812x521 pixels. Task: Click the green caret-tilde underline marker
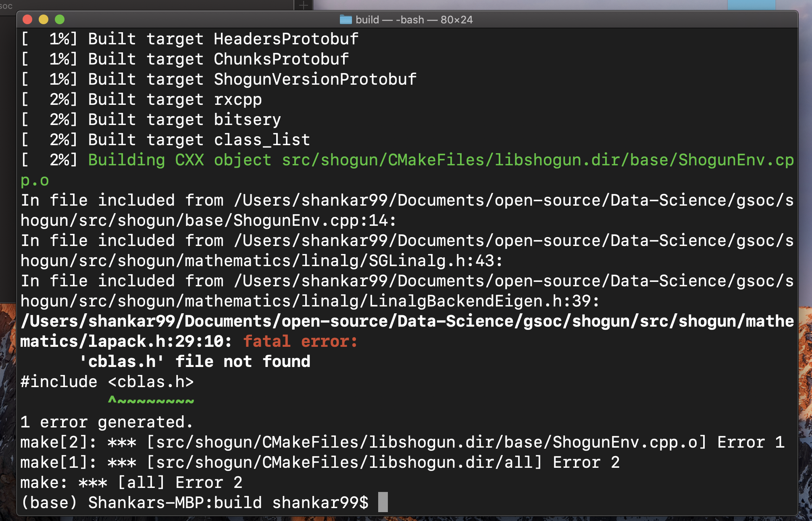tap(151, 400)
